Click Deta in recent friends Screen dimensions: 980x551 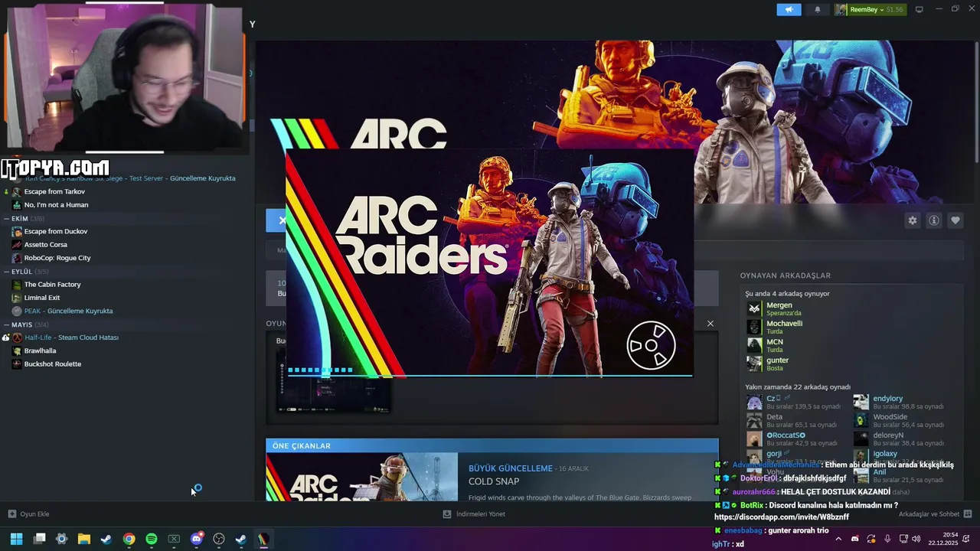click(x=775, y=417)
